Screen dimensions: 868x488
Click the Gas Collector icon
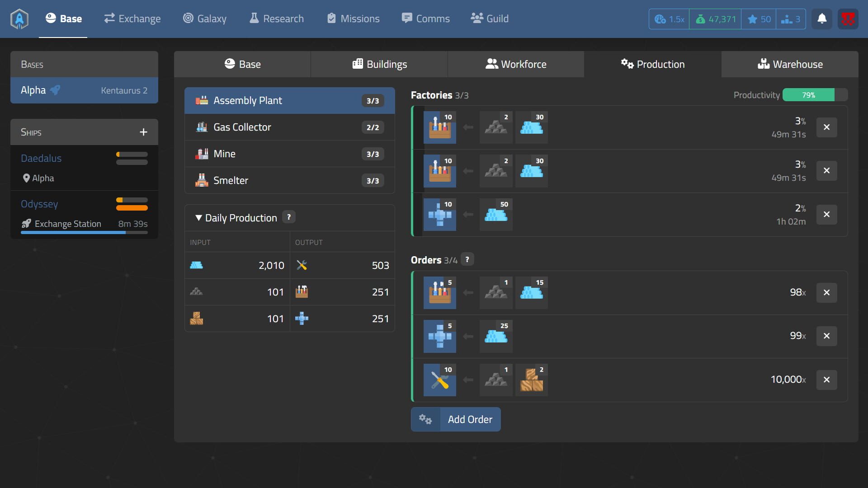(202, 127)
